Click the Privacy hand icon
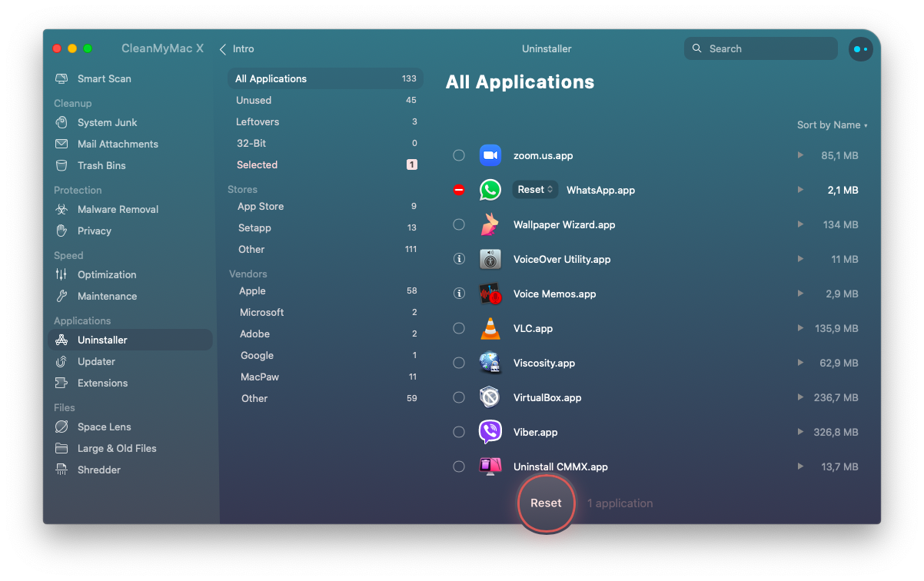 point(61,231)
